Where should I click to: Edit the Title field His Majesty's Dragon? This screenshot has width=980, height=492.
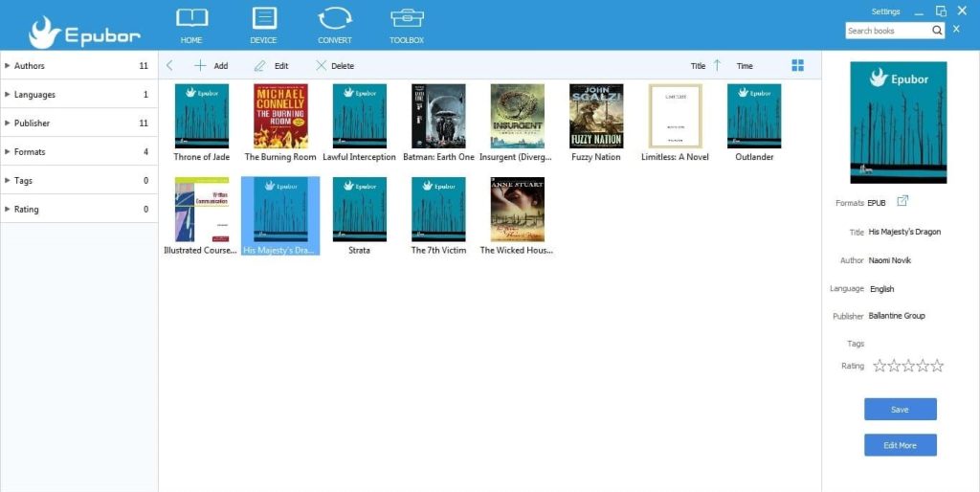pyautogui.click(x=904, y=232)
